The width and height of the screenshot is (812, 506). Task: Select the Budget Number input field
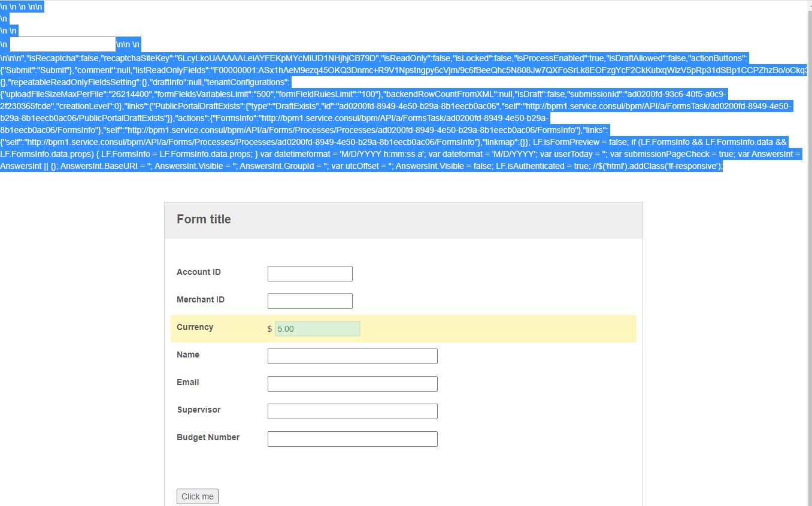point(352,439)
